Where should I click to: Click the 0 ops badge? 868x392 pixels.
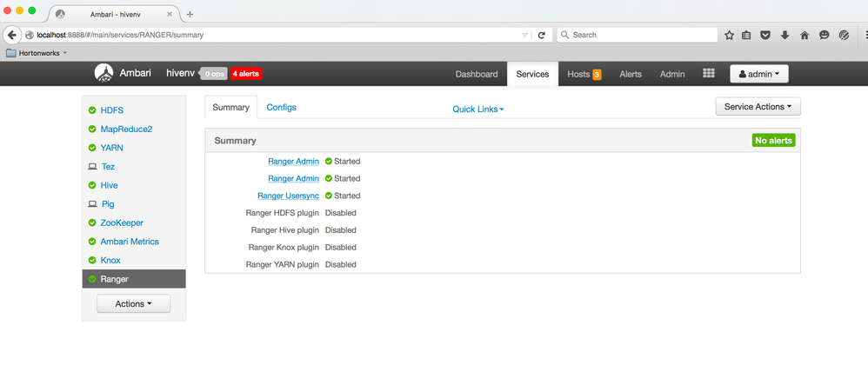pos(214,74)
